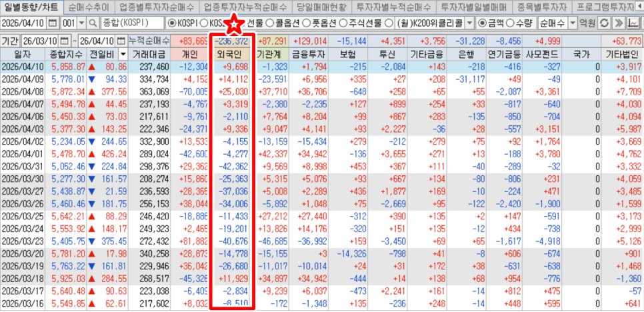Open the dropdown arrow next to 전일비 header
The width and height of the screenshot is (644, 312).
coord(123,54)
